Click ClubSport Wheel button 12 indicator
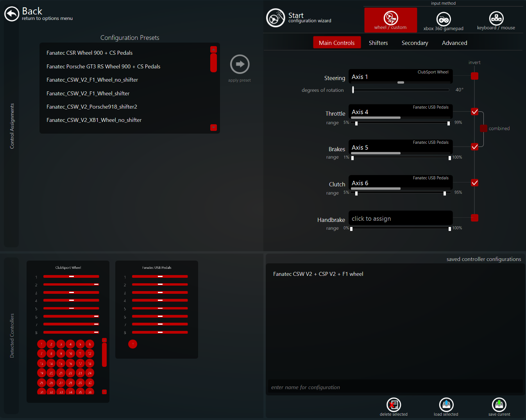 pyautogui.click(x=89, y=354)
